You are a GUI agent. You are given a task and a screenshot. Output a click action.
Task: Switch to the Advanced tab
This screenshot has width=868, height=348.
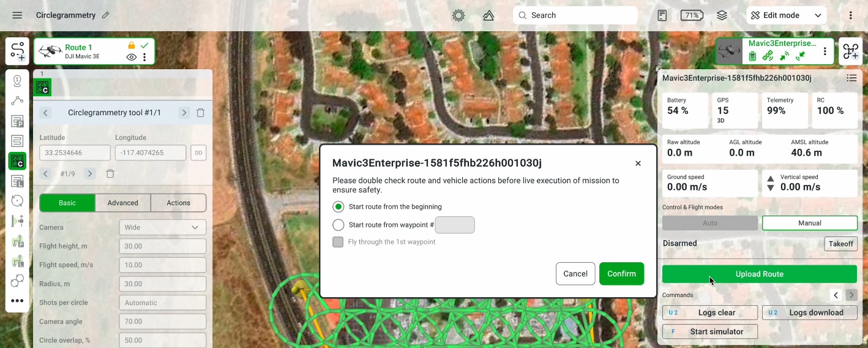[123, 203]
